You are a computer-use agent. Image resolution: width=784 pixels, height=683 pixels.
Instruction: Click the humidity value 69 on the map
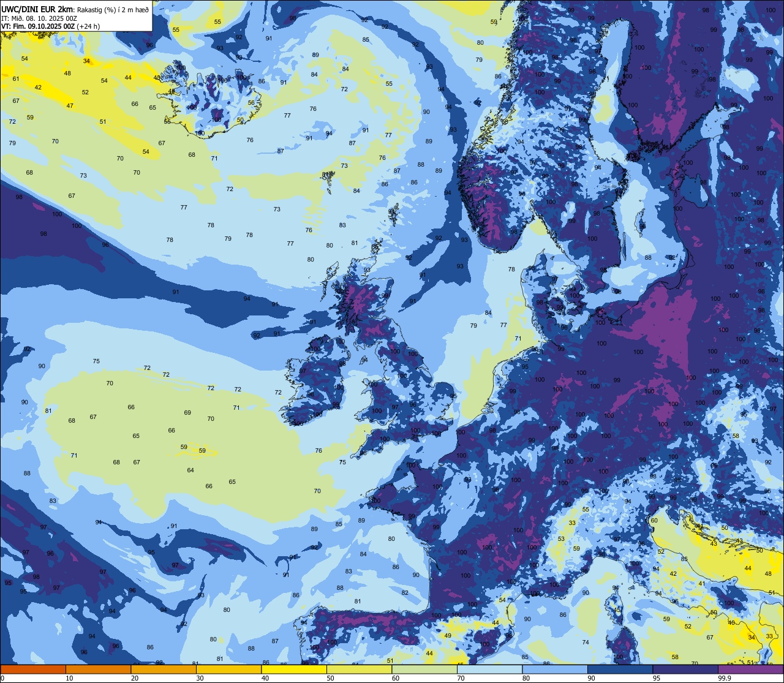(x=187, y=412)
